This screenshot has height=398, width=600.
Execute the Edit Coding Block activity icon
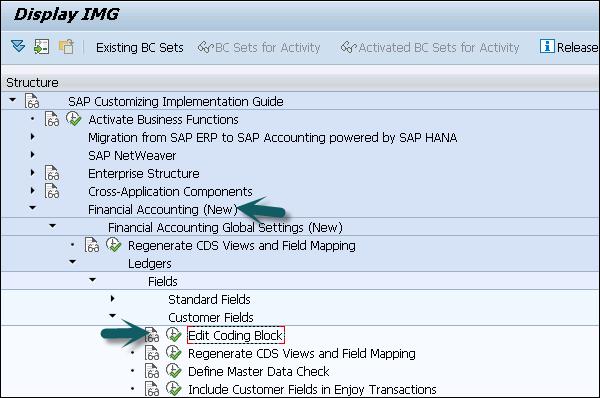tap(174, 335)
